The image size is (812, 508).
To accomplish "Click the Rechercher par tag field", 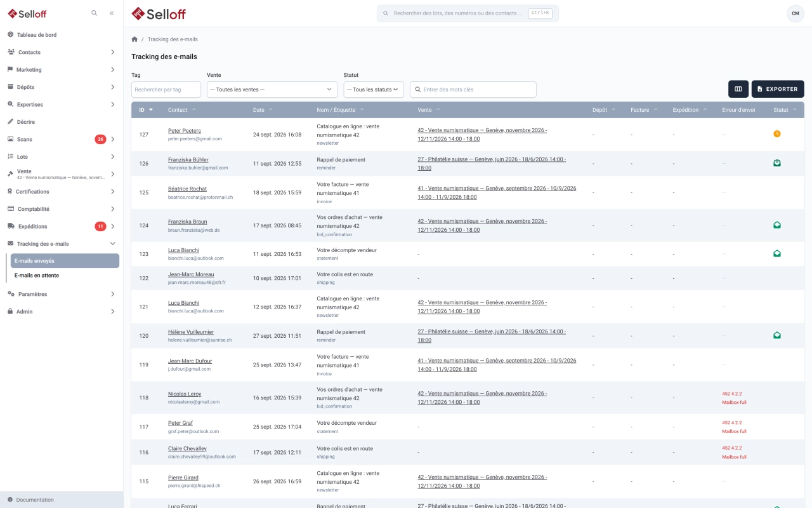I will 166,90.
